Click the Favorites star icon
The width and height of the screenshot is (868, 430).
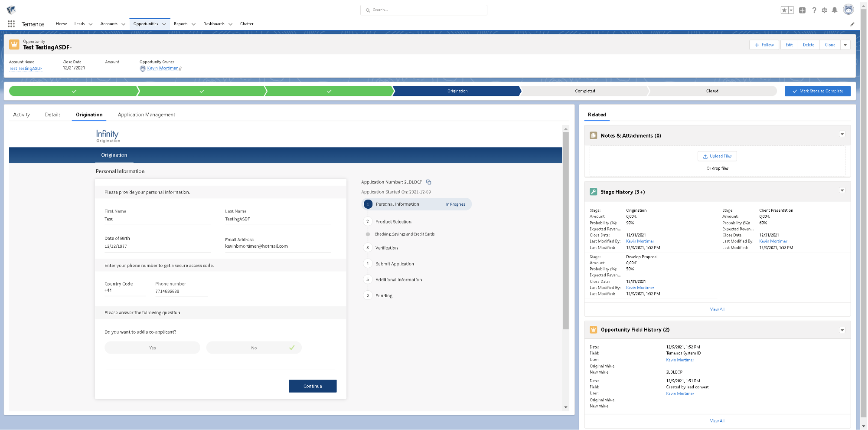[784, 10]
